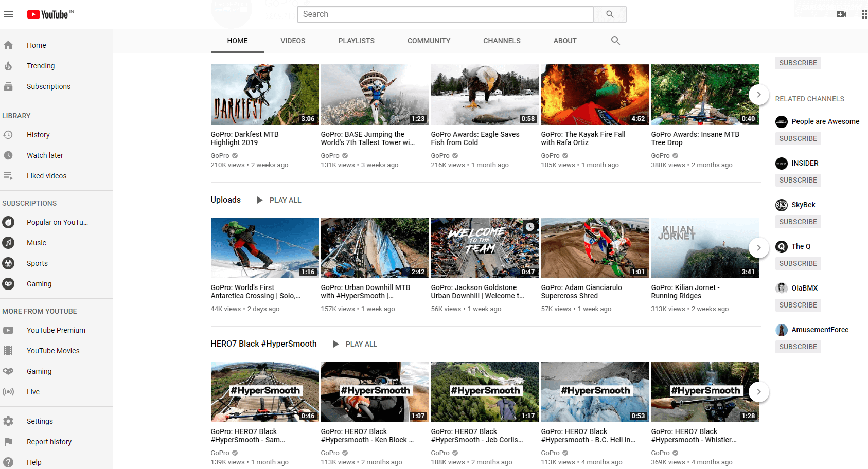Click the Watch later icon
The image size is (868, 469).
(x=8, y=155)
